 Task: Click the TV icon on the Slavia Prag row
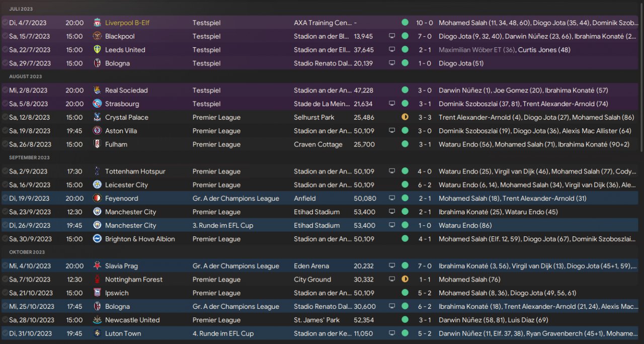coord(392,266)
